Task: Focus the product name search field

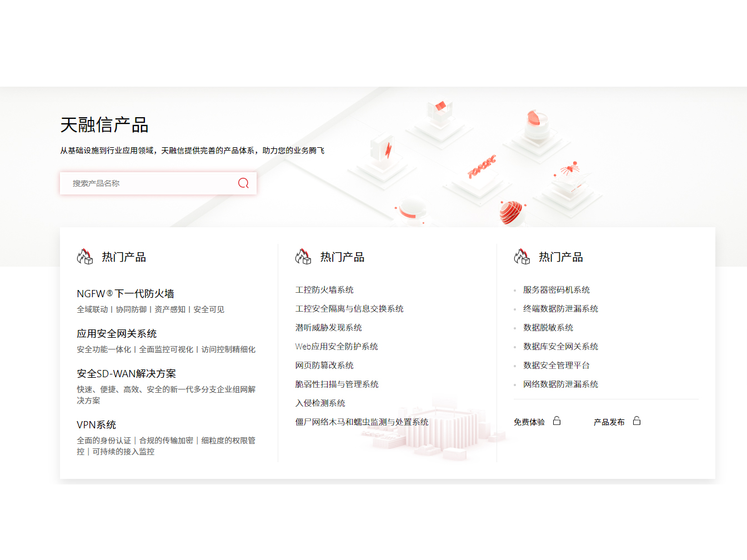Action: click(x=158, y=183)
